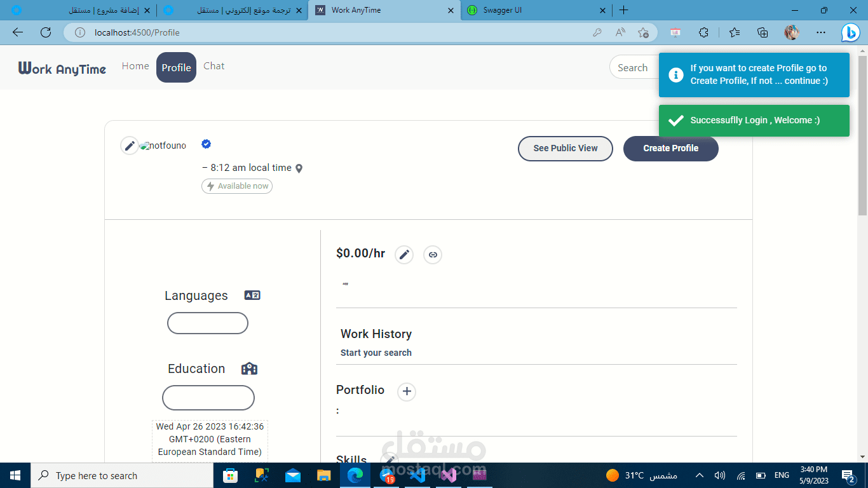Viewport: 868px width, 488px height.
Task: Open the volume control in the system tray
Action: click(x=720, y=475)
